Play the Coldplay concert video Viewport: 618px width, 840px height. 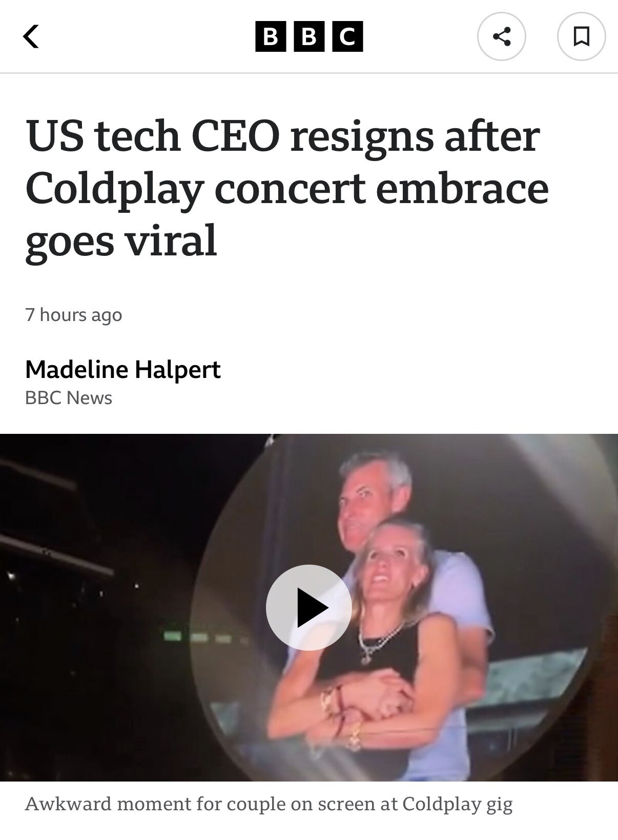click(x=308, y=608)
